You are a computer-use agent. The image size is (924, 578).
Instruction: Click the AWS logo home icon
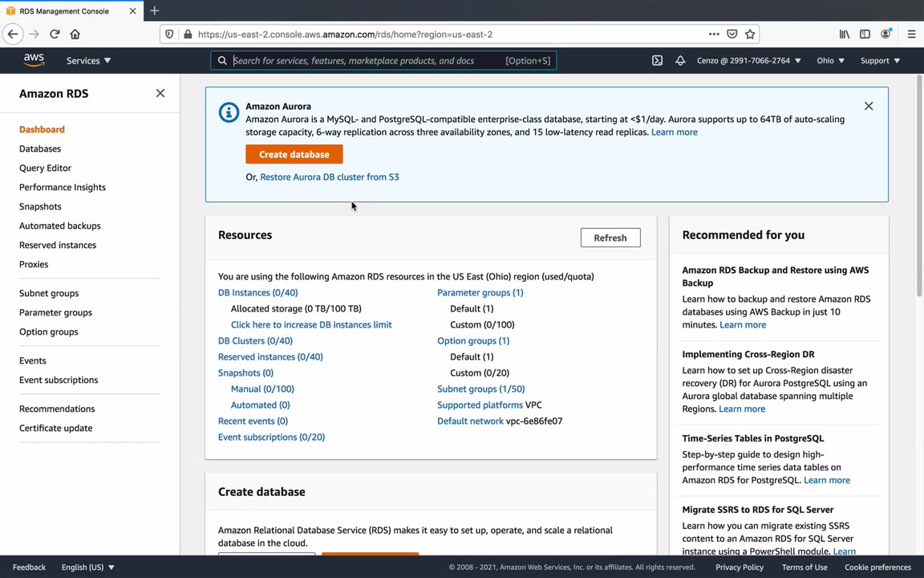click(34, 60)
